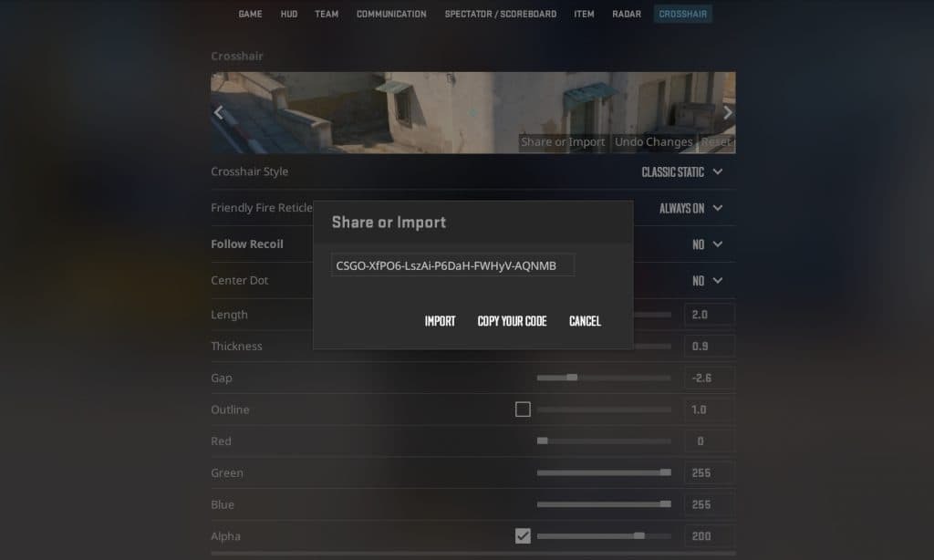Click the Gap slider track

click(x=604, y=378)
